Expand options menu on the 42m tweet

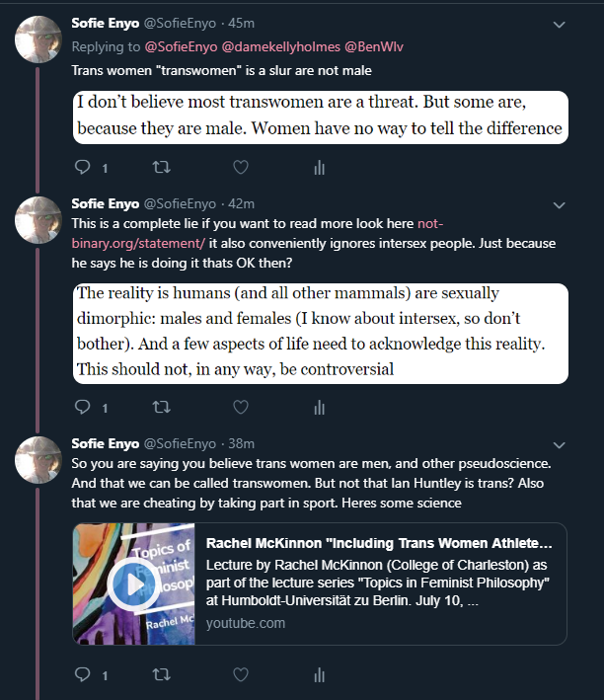pyautogui.click(x=560, y=205)
